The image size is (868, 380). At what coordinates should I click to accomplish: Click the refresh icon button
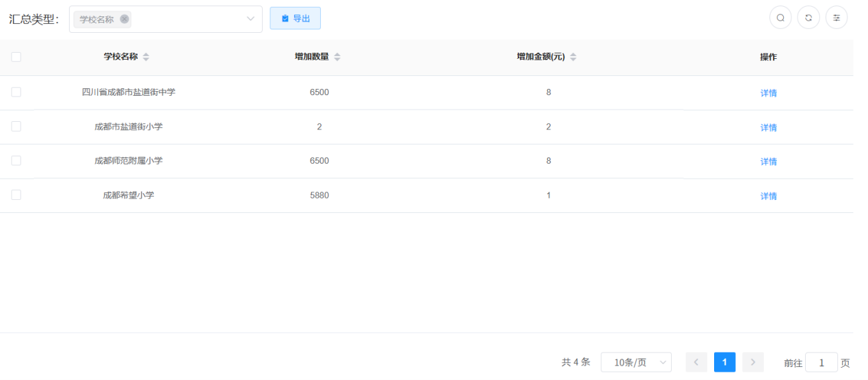(808, 18)
